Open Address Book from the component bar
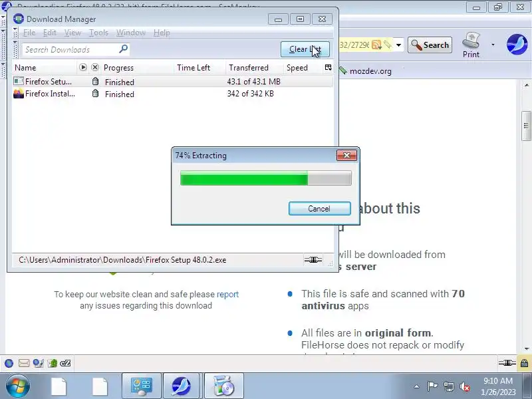 point(53,363)
